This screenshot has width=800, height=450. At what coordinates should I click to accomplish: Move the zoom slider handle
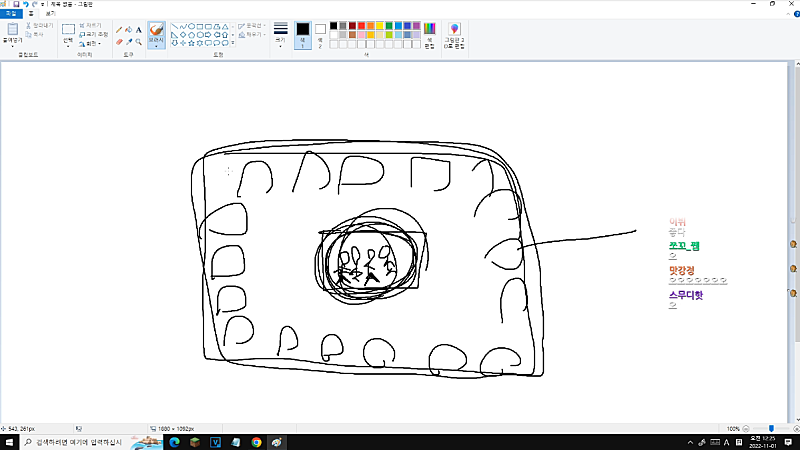tap(771, 429)
